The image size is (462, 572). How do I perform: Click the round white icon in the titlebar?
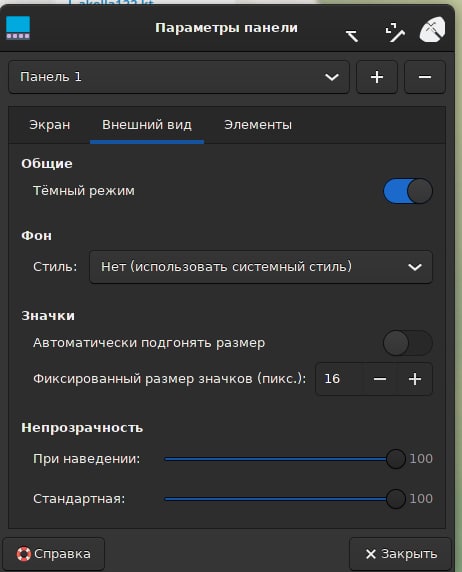coord(432,30)
